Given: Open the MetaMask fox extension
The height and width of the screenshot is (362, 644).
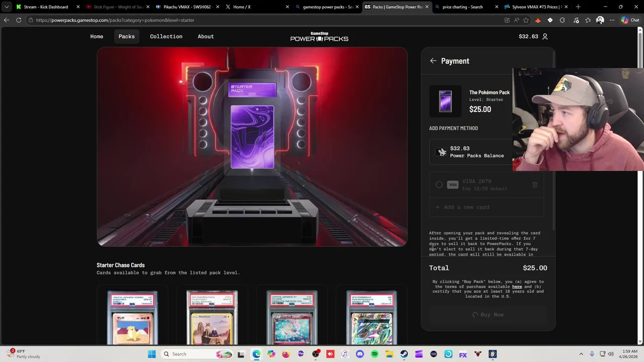Looking at the screenshot, I should 538,20.
